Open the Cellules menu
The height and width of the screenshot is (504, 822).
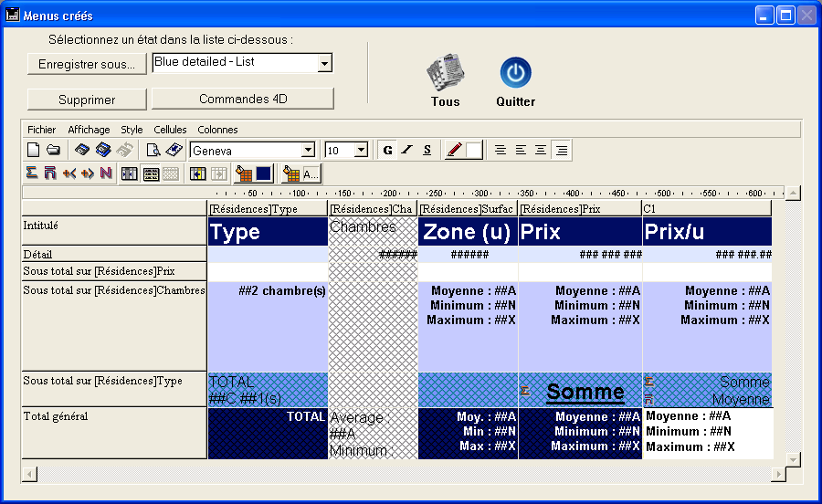[x=170, y=130]
